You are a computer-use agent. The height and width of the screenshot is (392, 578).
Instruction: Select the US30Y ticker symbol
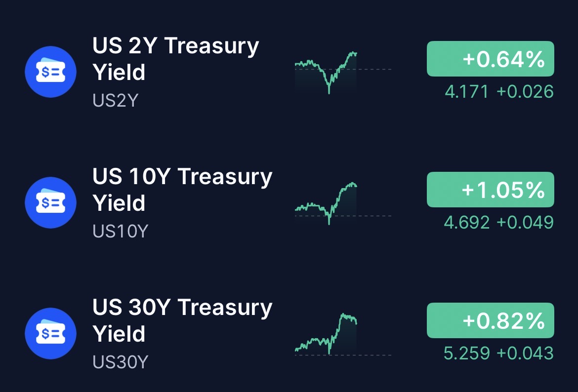[x=120, y=362]
